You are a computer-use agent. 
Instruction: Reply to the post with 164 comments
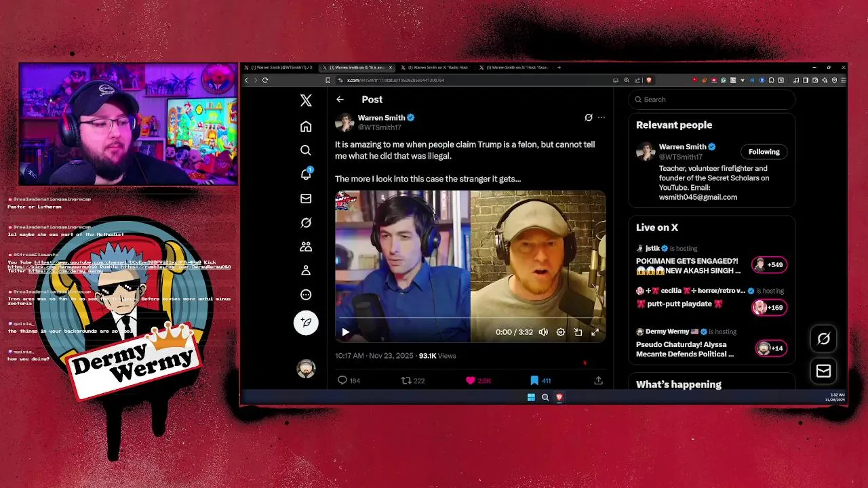[349, 380]
